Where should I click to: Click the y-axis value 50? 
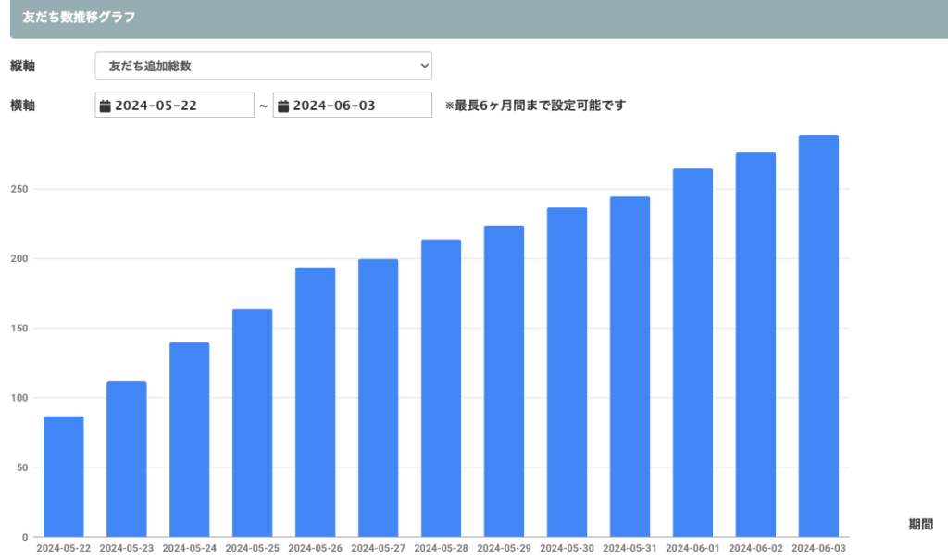coord(22,467)
